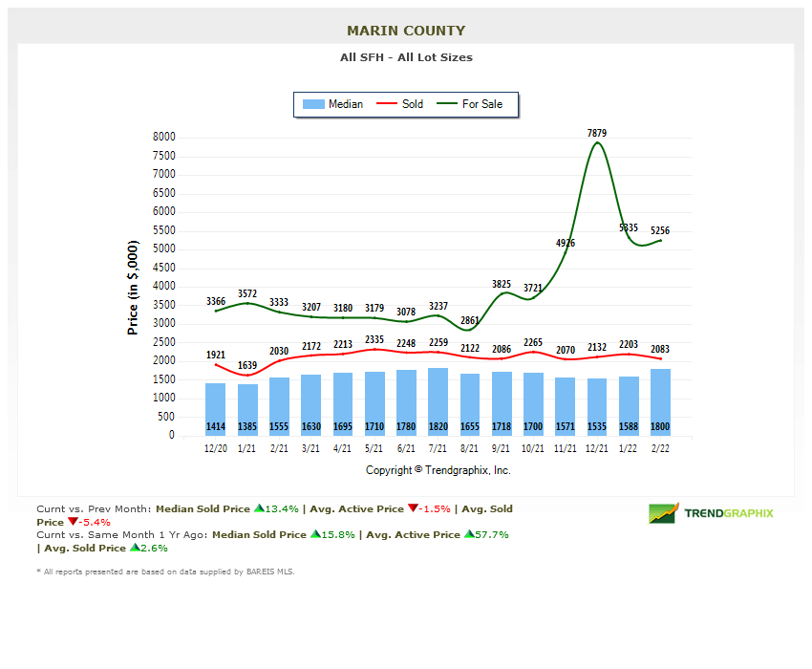Click red down arrow beside -5.4%
The height and width of the screenshot is (669, 812).
72,523
